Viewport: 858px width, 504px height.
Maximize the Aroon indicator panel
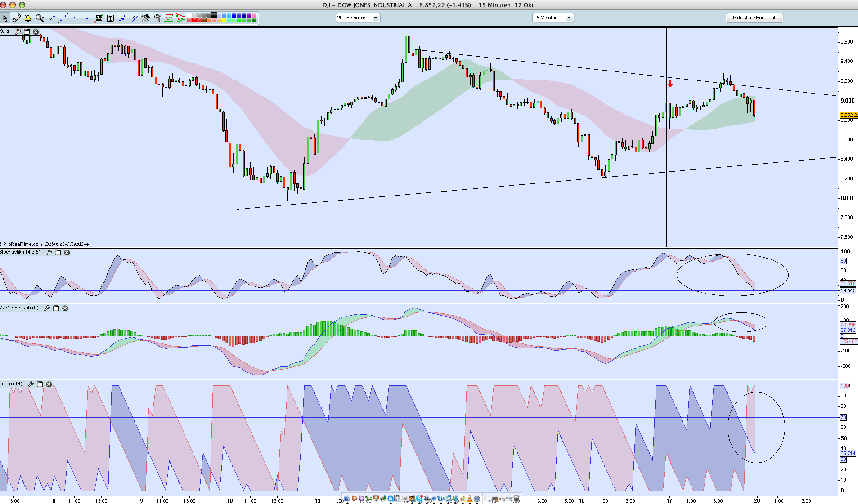point(40,384)
